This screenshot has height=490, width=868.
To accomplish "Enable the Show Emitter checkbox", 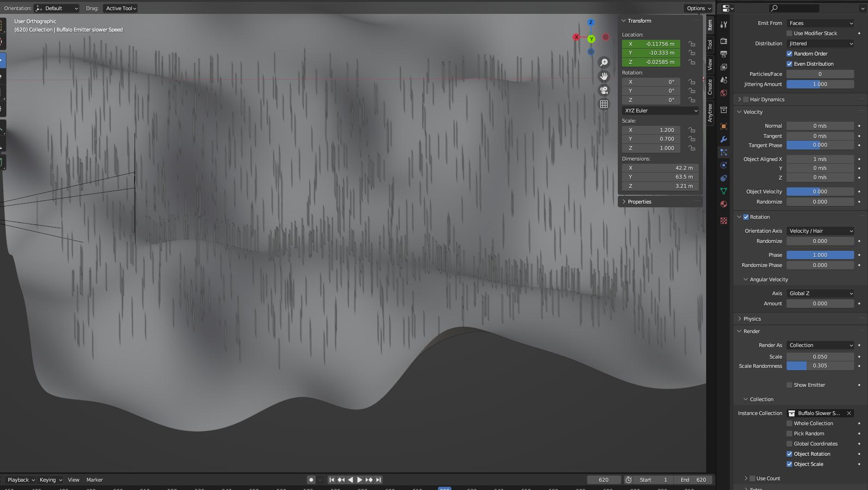I will 789,385.
